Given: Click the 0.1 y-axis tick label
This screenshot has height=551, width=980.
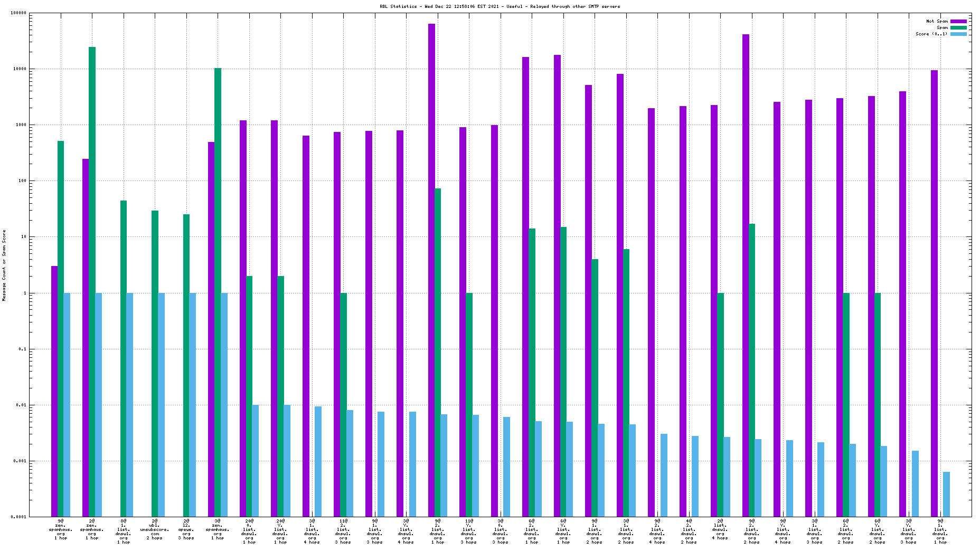Looking at the screenshot, I should [x=22, y=349].
